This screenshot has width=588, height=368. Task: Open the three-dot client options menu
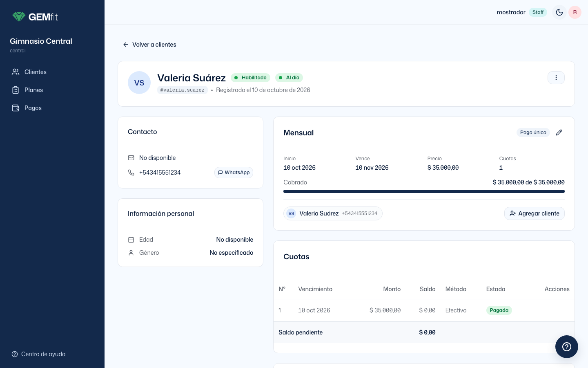(x=556, y=78)
